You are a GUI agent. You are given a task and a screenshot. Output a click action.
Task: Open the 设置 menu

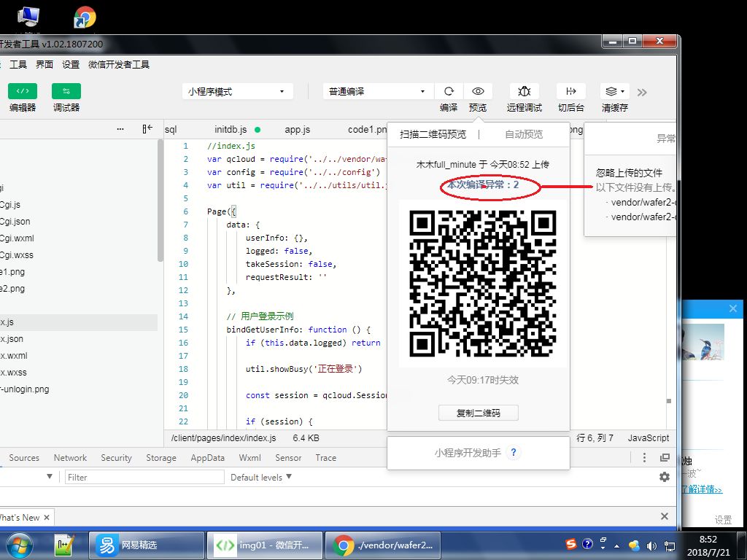point(71,64)
